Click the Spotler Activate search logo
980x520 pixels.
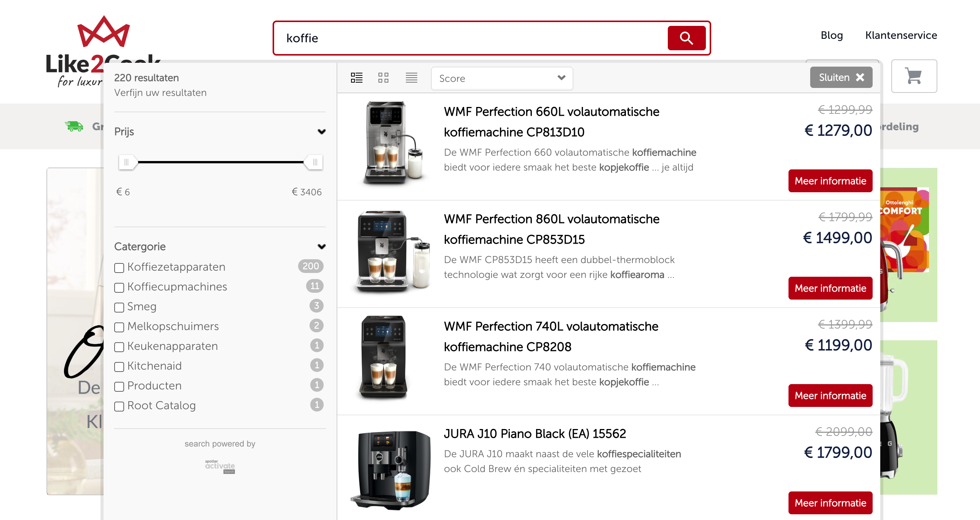click(220, 467)
